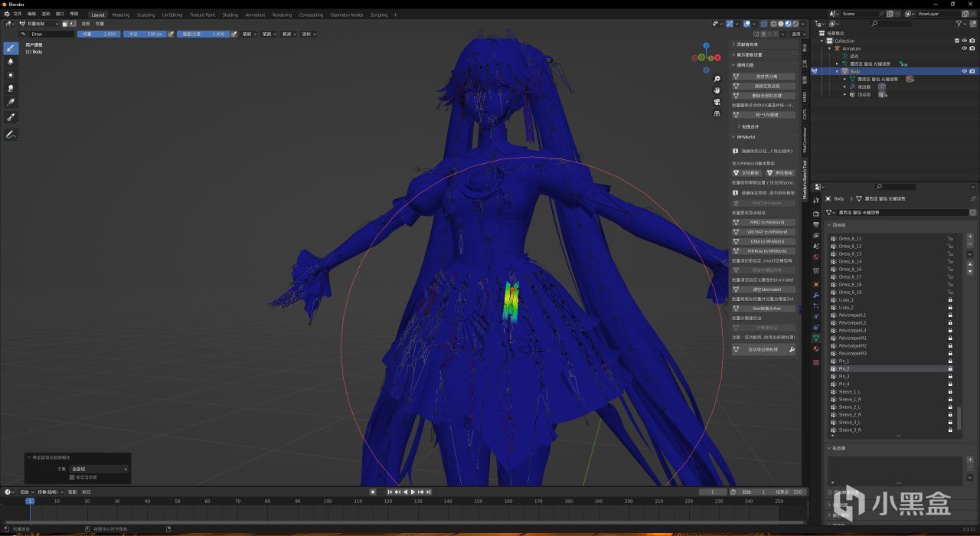Open the Modifier properties wrench tab
The width and height of the screenshot is (980, 536).
[x=816, y=295]
